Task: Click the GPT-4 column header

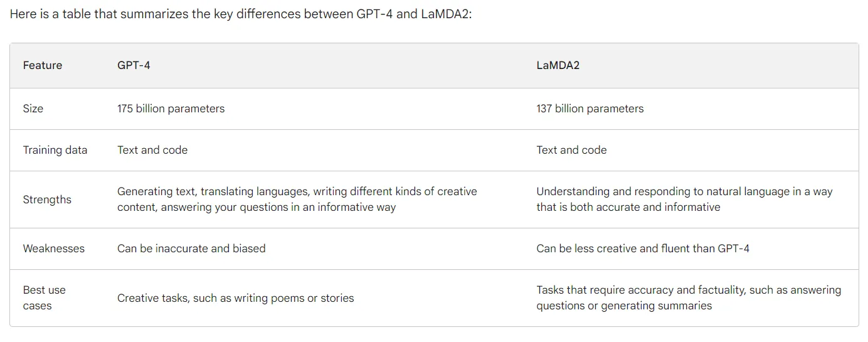Action: pyautogui.click(x=134, y=65)
